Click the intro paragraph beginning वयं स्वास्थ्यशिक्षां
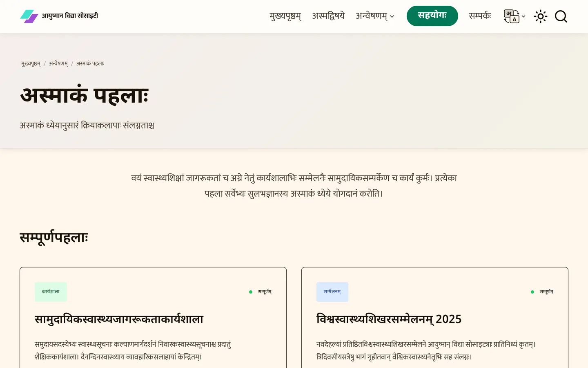 pos(294,186)
